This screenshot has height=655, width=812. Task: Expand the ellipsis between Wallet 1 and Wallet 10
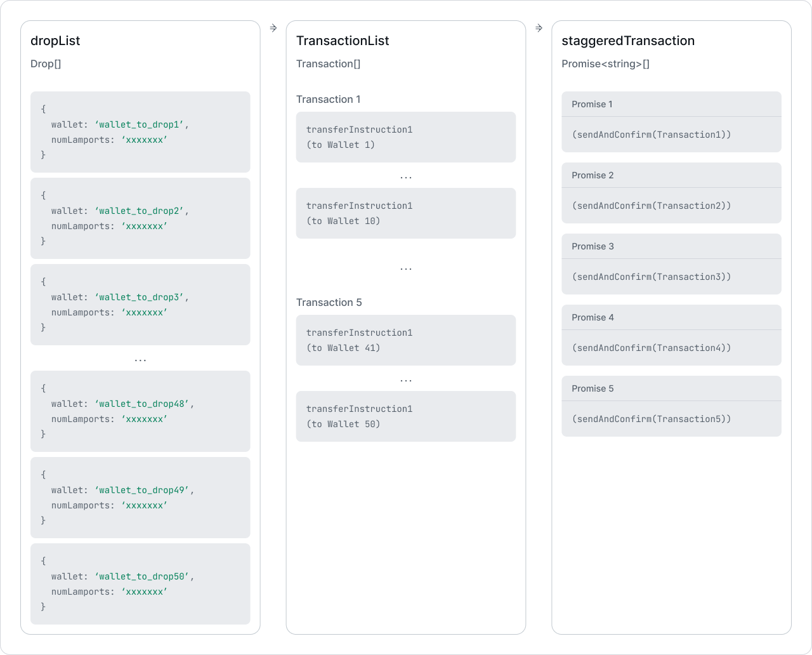point(406,177)
